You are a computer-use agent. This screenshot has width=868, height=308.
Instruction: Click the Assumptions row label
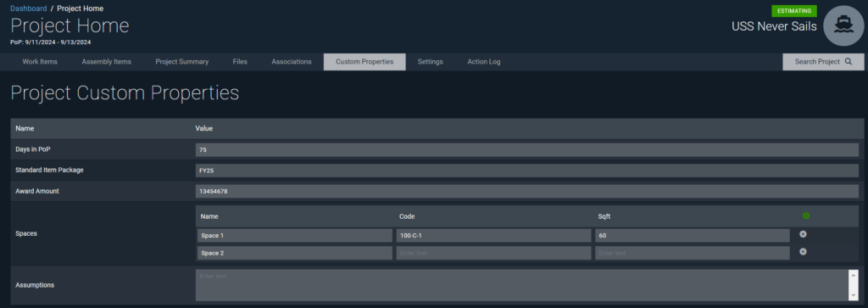coord(35,285)
